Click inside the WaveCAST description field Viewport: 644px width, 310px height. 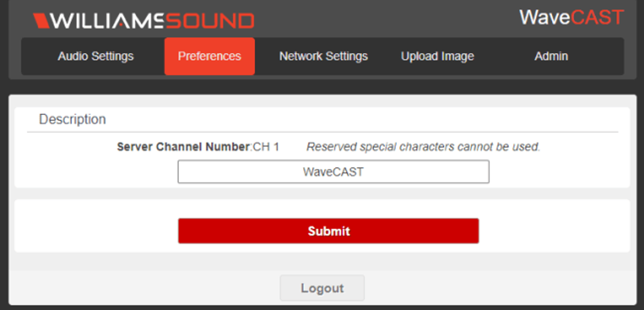click(x=333, y=171)
